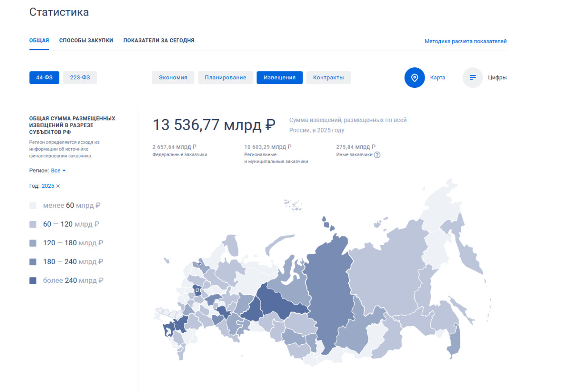
Task: Clear the 2025 year filter with the X
Action: 58,186
